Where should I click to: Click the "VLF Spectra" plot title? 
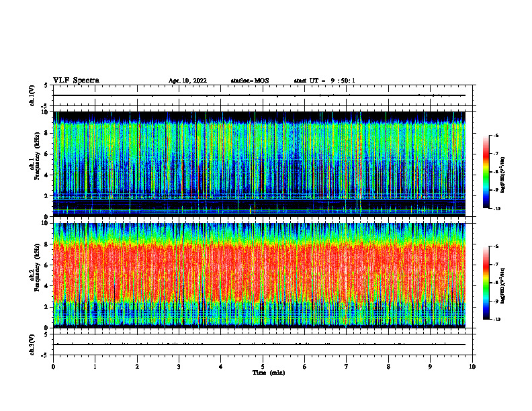pos(76,81)
